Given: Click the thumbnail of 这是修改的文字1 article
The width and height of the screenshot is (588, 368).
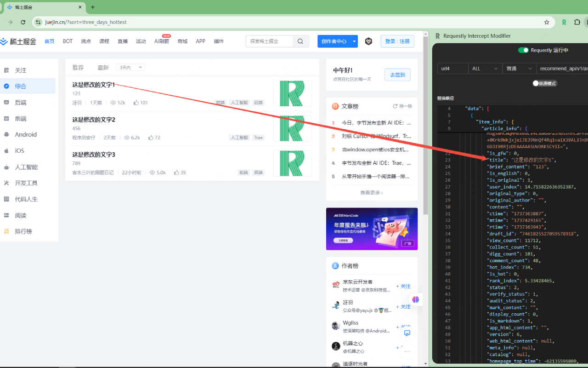Looking at the screenshot, I should [x=293, y=93].
